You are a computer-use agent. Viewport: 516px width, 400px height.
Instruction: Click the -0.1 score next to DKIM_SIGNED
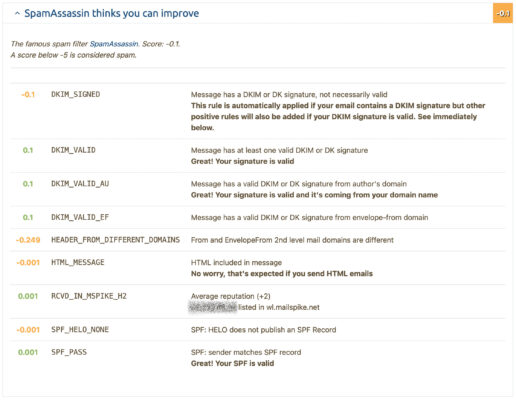28,95
